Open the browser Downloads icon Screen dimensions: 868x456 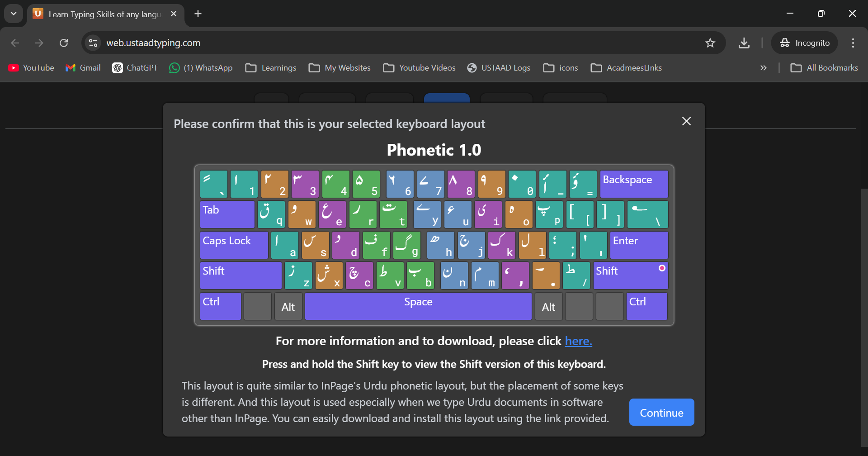coord(744,43)
